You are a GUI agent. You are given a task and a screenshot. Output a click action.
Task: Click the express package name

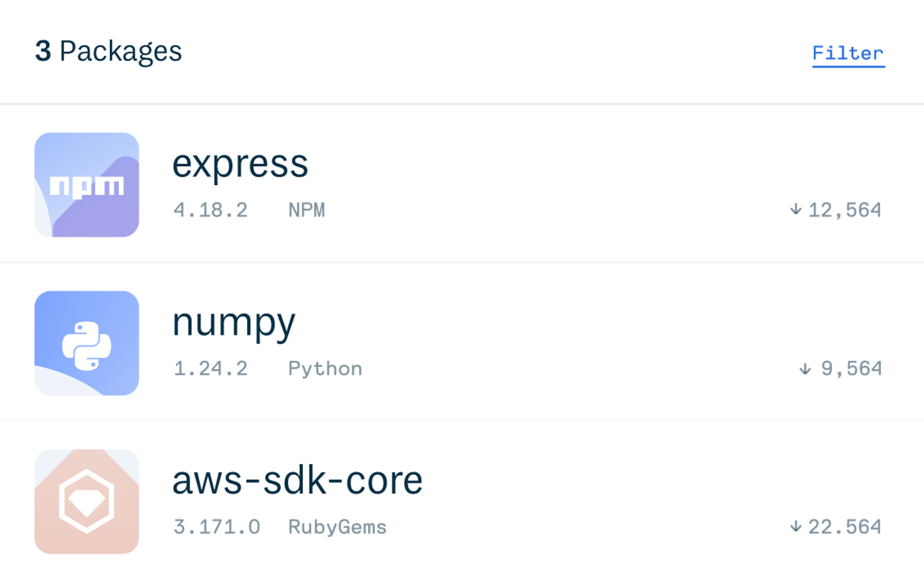click(x=241, y=165)
